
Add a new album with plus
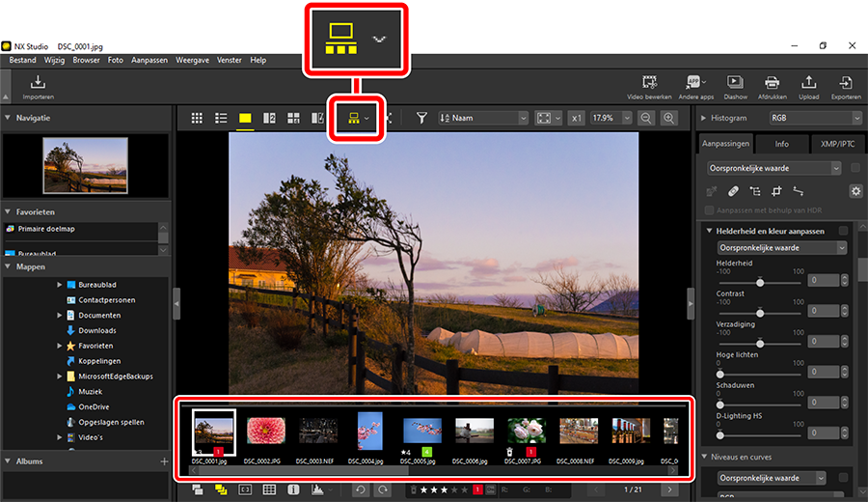[x=164, y=461]
